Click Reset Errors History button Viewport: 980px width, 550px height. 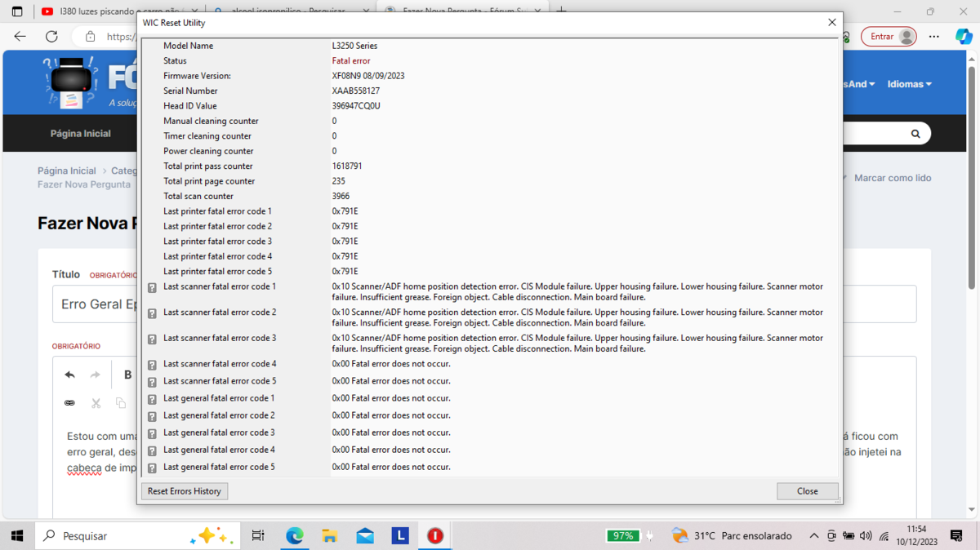pyautogui.click(x=185, y=491)
